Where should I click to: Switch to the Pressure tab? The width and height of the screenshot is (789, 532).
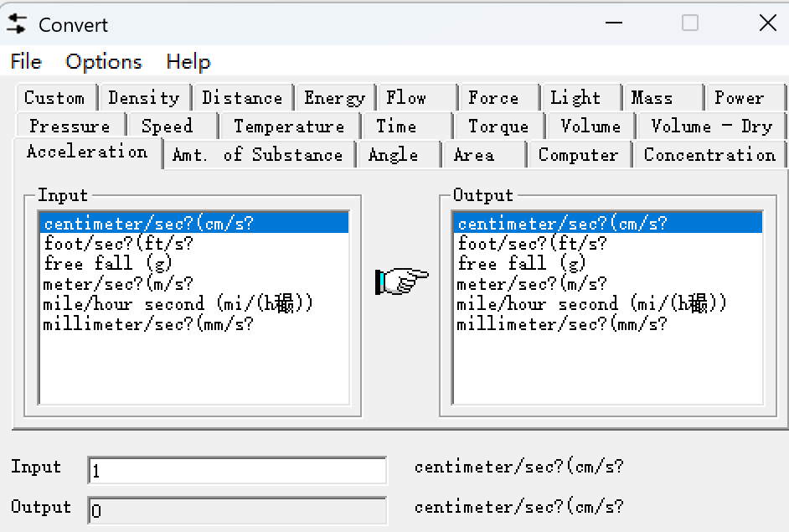coord(70,127)
